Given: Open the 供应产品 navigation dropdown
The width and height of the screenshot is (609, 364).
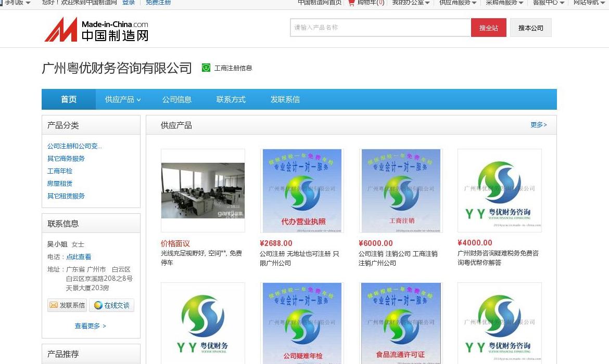Looking at the screenshot, I should point(123,99).
